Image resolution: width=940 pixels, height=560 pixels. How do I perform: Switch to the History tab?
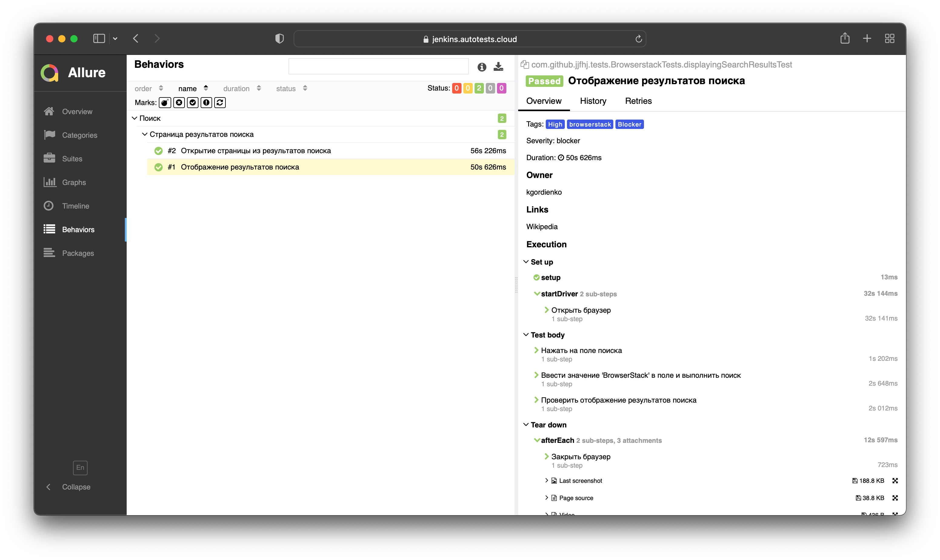[x=593, y=101]
